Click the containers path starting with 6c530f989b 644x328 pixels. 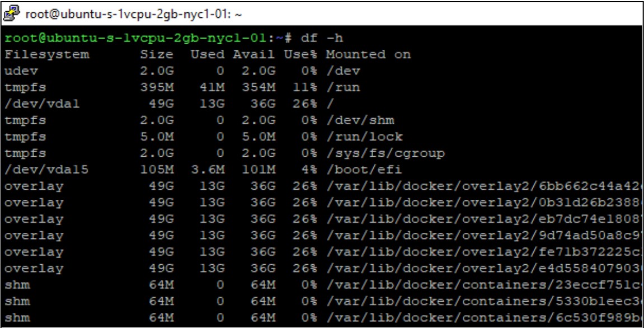484,318
